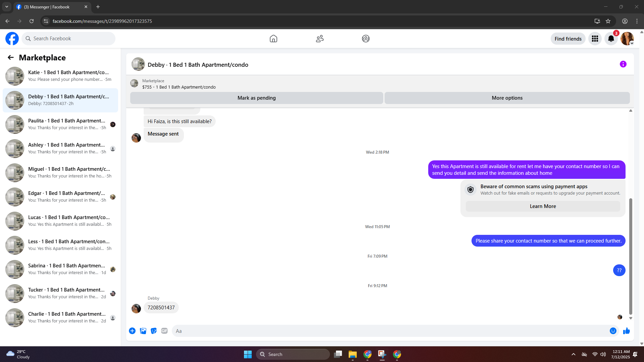Go back in browser history
Viewport: 644px width, 362px height.
(x=7, y=21)
